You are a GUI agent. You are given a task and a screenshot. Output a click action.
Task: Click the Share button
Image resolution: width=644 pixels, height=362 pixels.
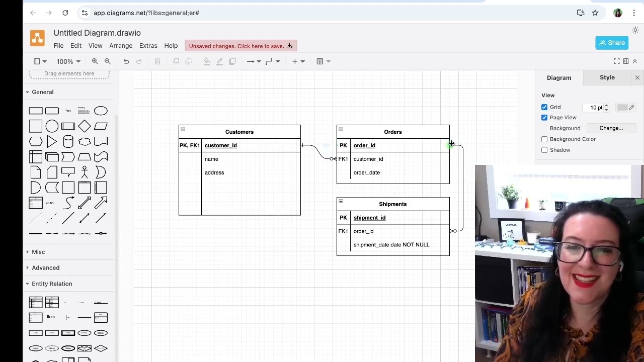(612, 43)
